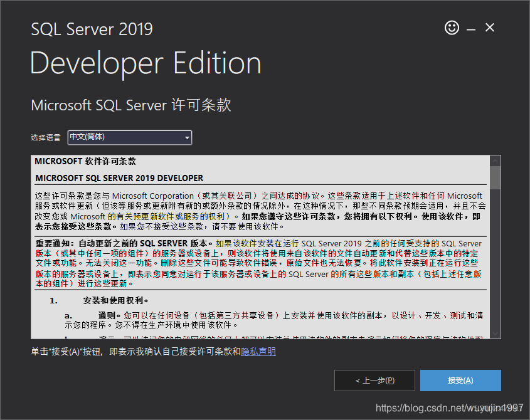This screenshot has width=530, height=420.
Task: Click the license text scrollbar thumb
Action: [495, 178]
